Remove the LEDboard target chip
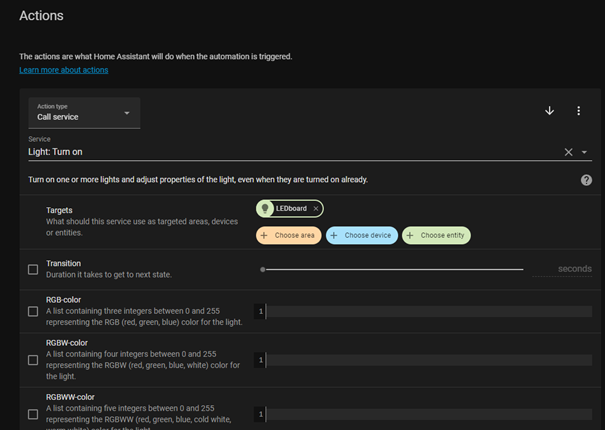Viewport: 605px width, 430px height. 316,208
